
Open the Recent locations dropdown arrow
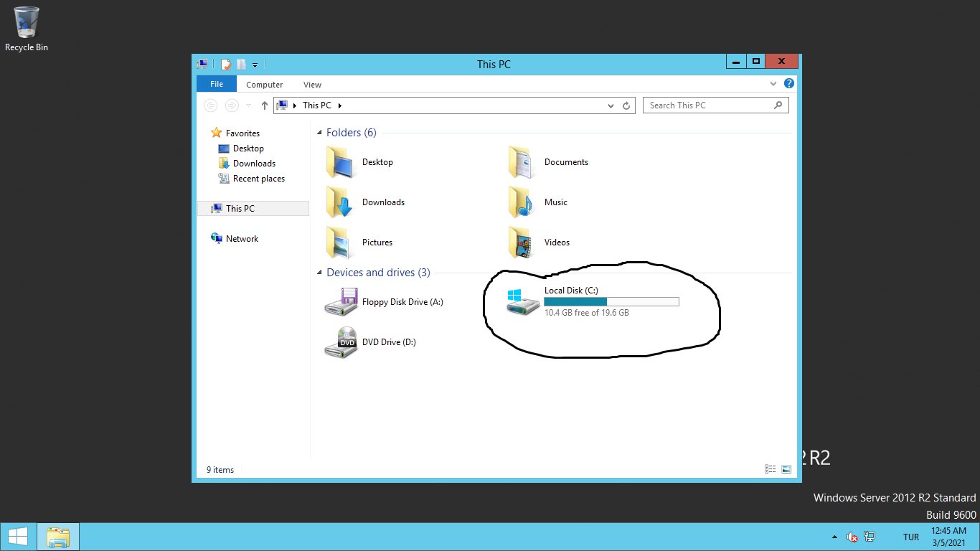pos(249,105)
